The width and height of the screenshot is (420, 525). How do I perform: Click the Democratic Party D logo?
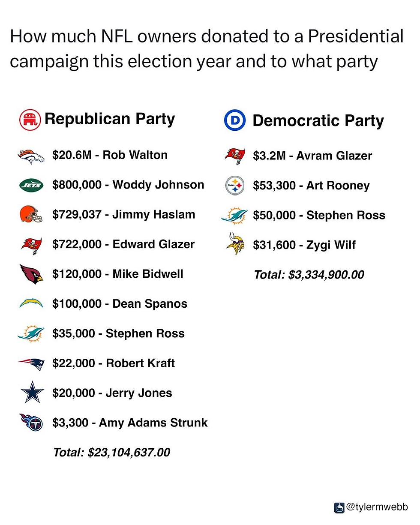(235, 120)
